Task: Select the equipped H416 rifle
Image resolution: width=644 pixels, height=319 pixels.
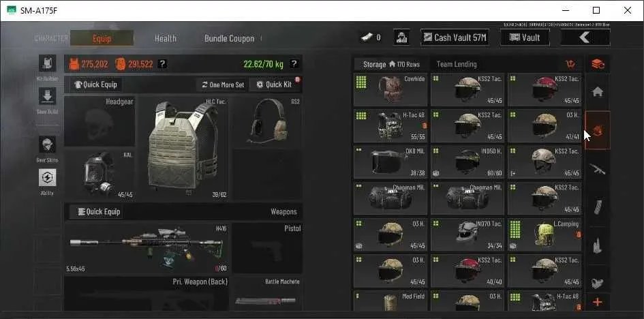Action: 147,248
